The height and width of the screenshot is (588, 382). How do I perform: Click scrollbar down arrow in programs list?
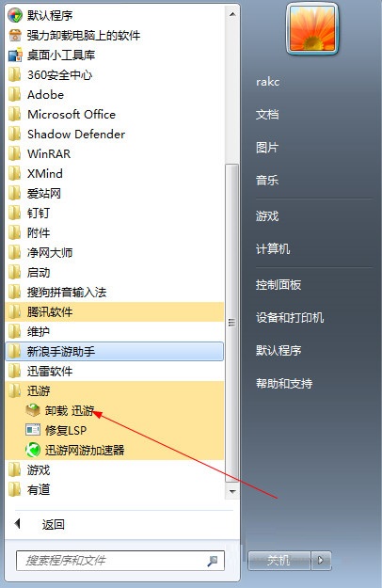pos(232,492)
